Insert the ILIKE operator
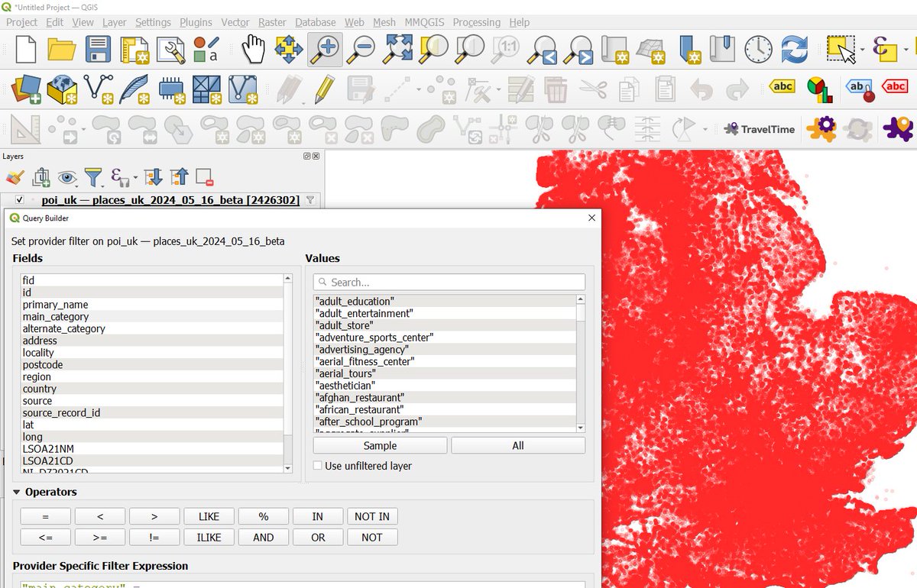This screenshot has width=917, height=588. 209,537
